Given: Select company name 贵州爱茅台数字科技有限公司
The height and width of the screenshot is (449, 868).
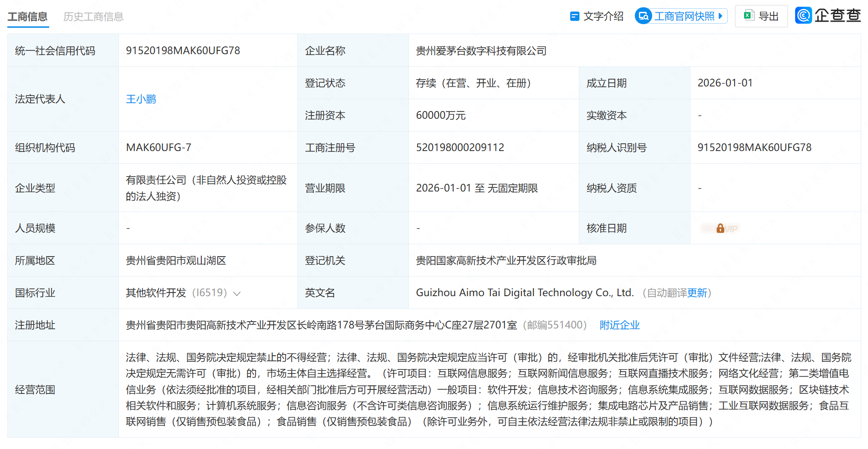Looking at the screenshot, I should 481,51.
